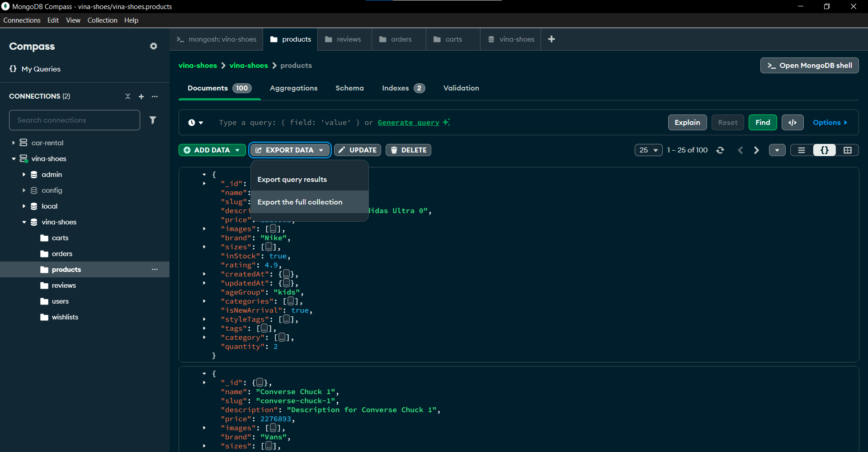868x452 pixels.
Task: Switch to JSON view
Action: click(x=824, y=150)
